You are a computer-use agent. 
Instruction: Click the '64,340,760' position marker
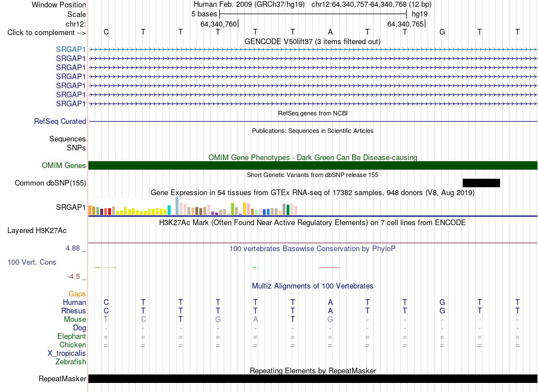[219, 24]
